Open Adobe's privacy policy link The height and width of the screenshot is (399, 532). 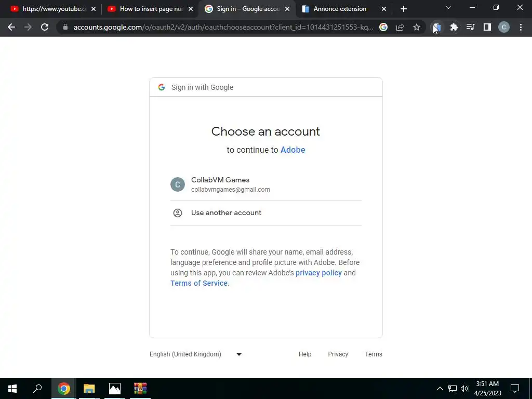click(x=318, y=273)
